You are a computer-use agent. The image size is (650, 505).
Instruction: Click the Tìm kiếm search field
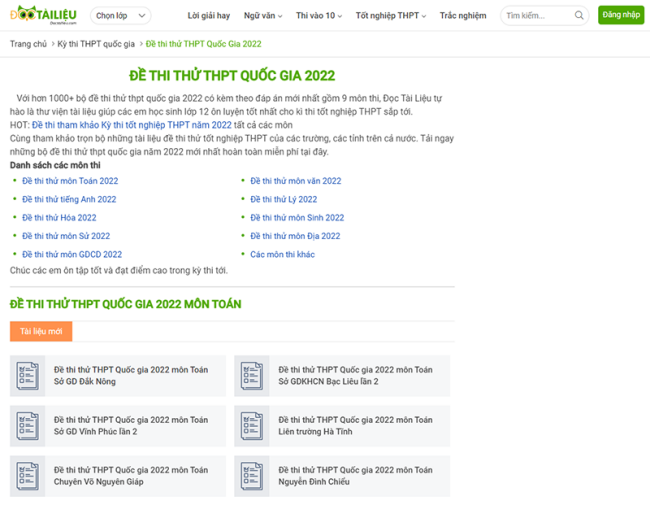(536, 16)
